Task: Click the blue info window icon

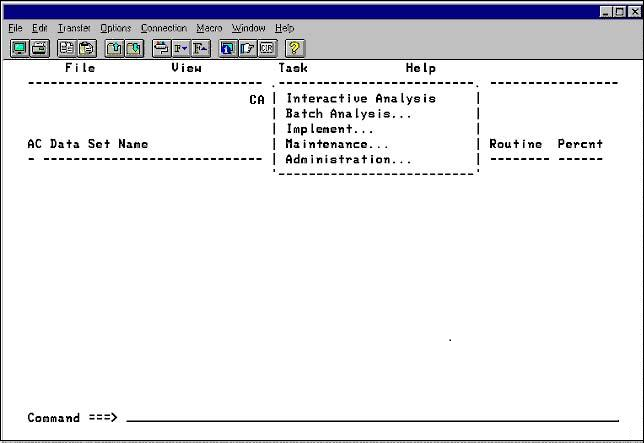Action: pos(228,48)
